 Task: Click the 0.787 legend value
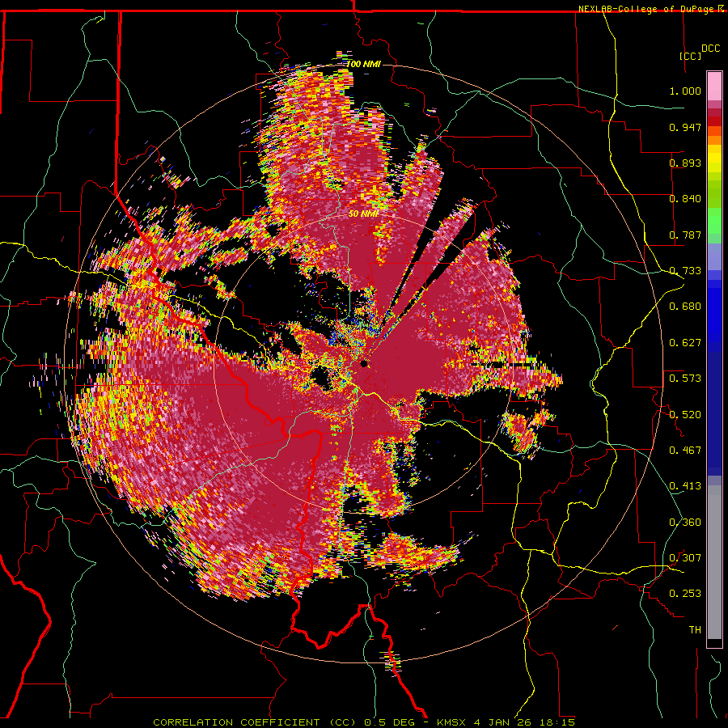click(x=685, y=235)
